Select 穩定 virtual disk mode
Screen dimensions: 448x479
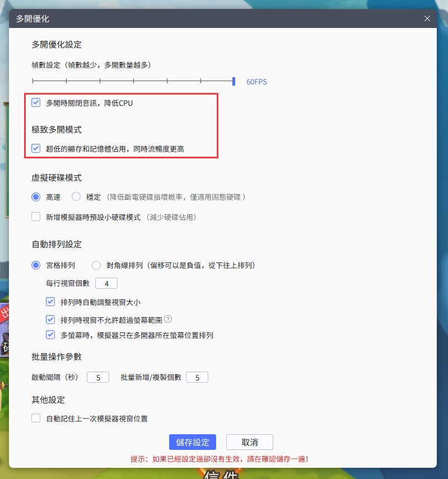tap(76, 197)
